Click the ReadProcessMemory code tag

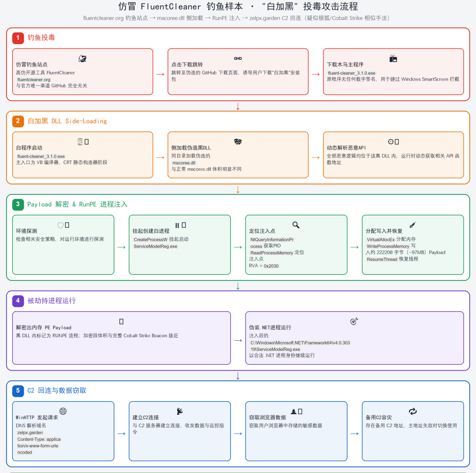pyautogui.click(x=271, y=253)
